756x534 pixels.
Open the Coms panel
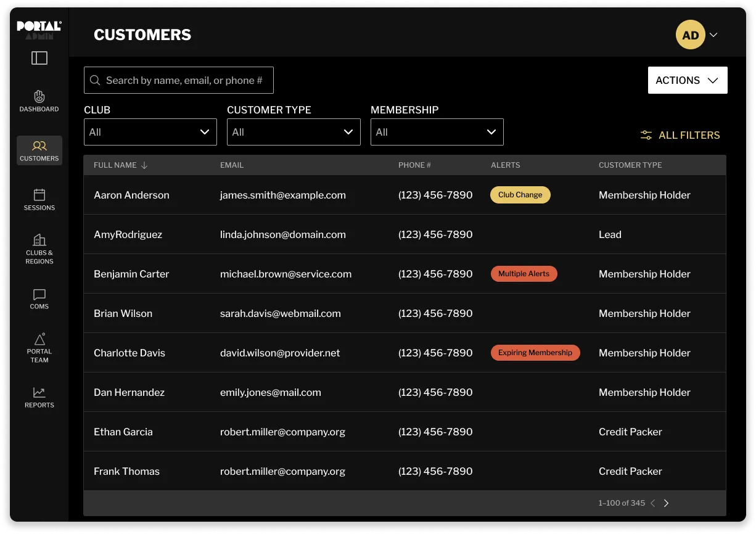(39, 300)
